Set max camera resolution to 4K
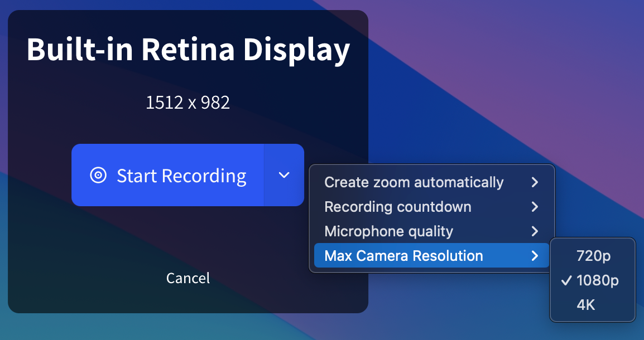Image resolution: width=644 pixels, height=340 pixels. tap(586, 305)
